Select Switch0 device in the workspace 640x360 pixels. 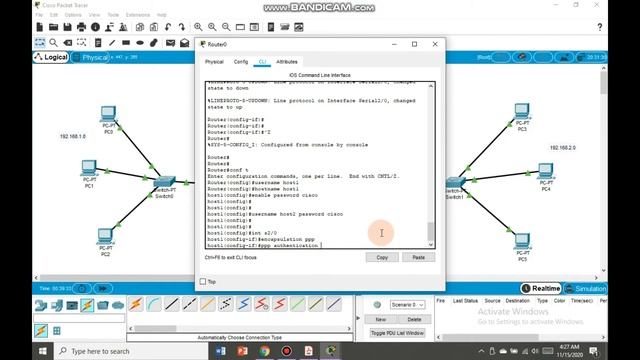click(164, 181)
